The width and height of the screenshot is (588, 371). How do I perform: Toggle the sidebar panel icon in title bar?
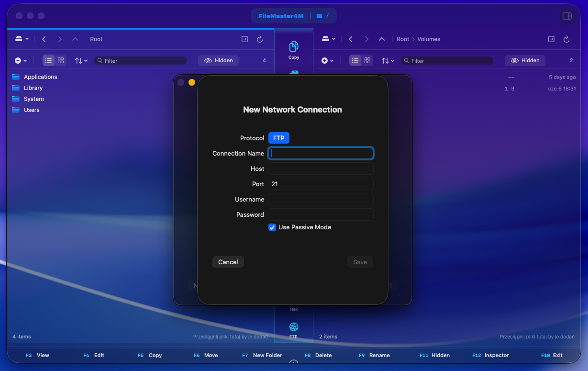567,16
